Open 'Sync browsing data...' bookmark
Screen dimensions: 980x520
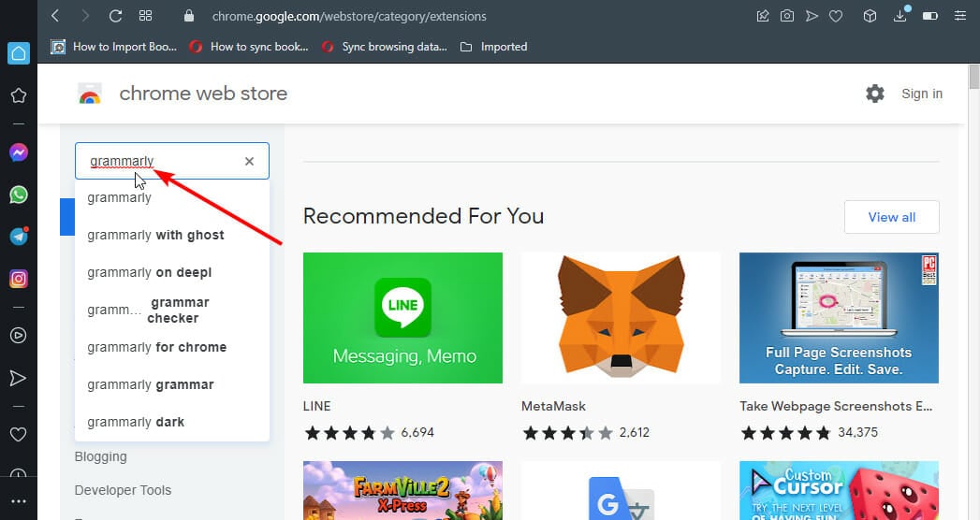click(x=385, y=47)
